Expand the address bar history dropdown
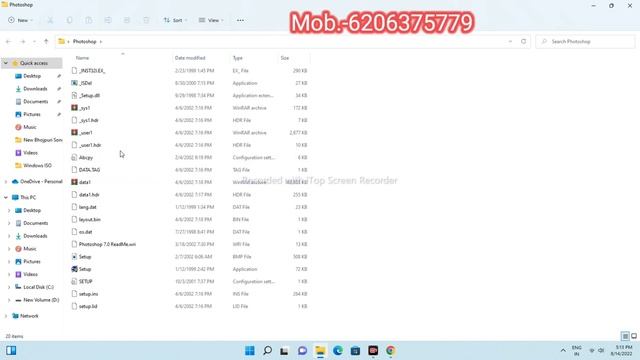The width and height of the screenshot is (640, 360). 510,42
